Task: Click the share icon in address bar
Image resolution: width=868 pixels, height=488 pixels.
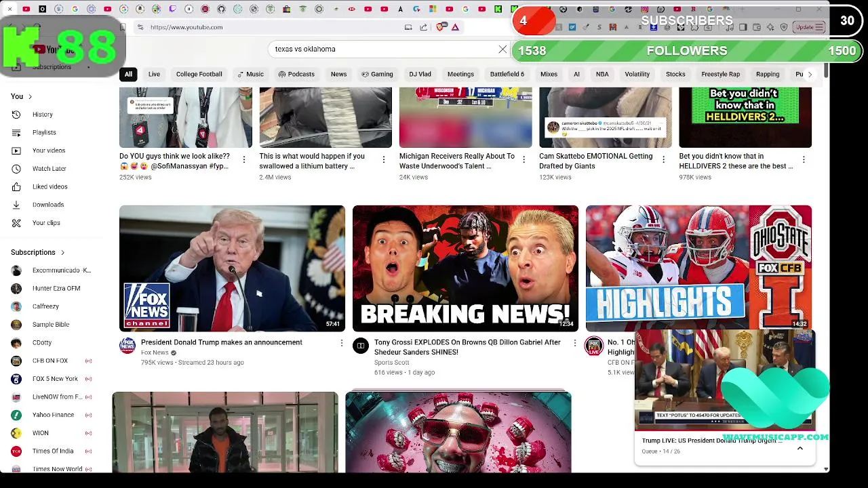Action: (424, 27)
